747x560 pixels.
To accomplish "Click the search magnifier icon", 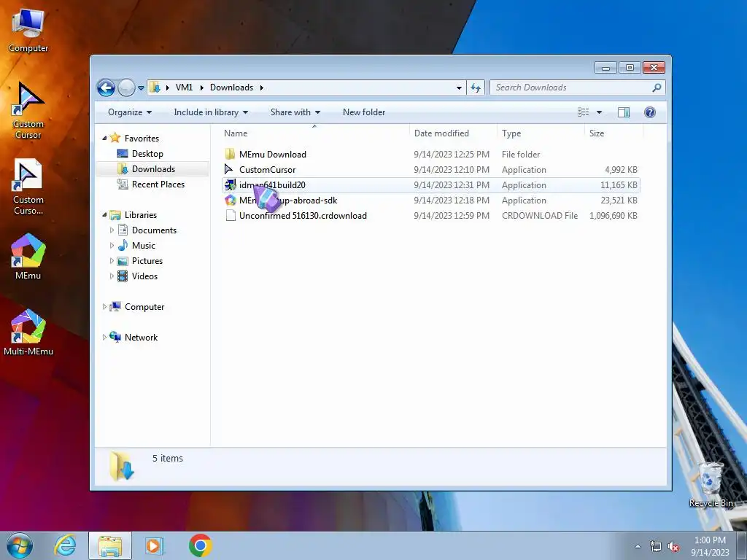I will tap(657, 87).
